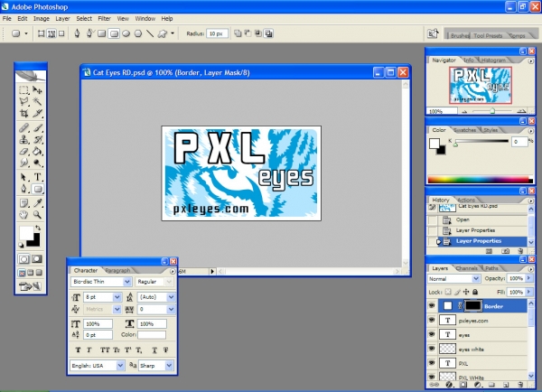Open the font size 8 pt dropdown
The height and width of the screenshot is (392, 542).
pyautogui.click(x=117, y=297)
